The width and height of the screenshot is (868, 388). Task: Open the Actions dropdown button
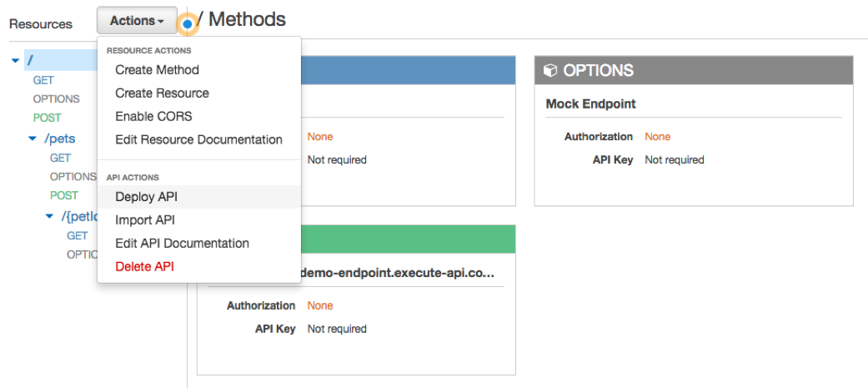pyautogui.click(x=137, y=20)
